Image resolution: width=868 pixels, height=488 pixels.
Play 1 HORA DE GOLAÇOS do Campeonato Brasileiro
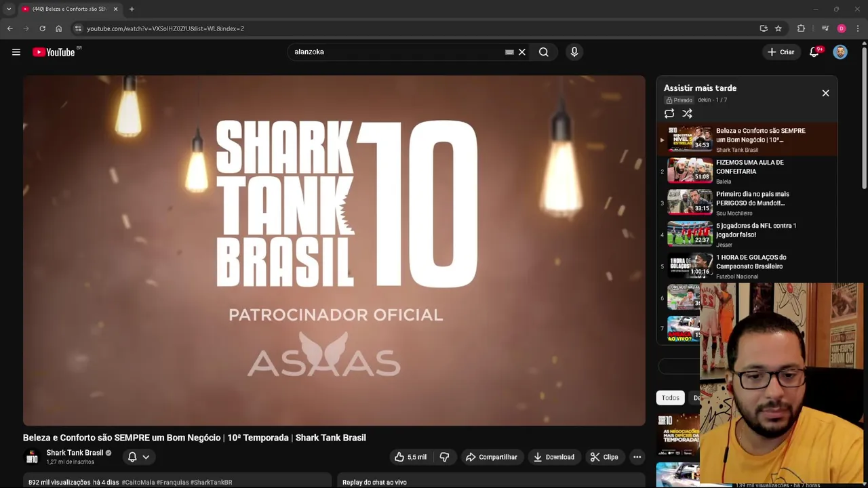(x=746, y=266)
